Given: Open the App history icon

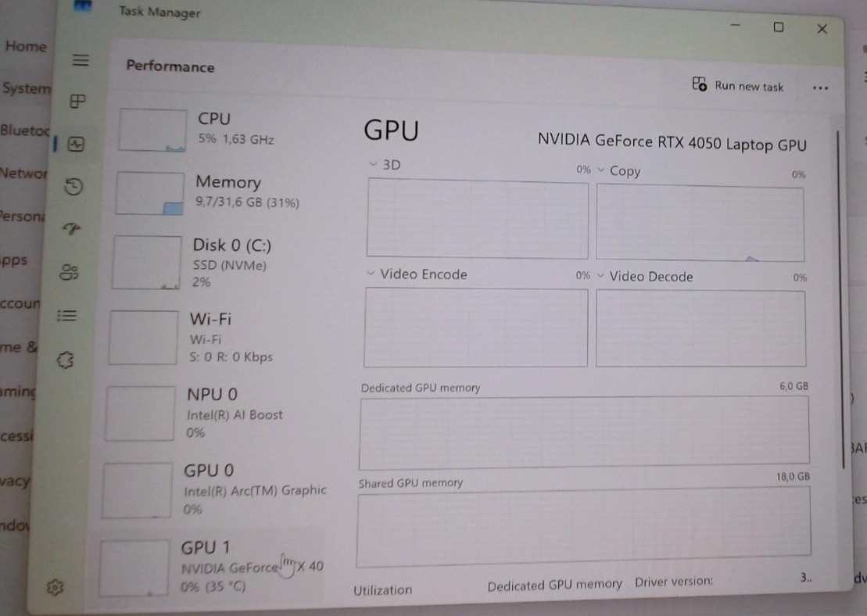Looking at the screenshot, I should [73, 186].
